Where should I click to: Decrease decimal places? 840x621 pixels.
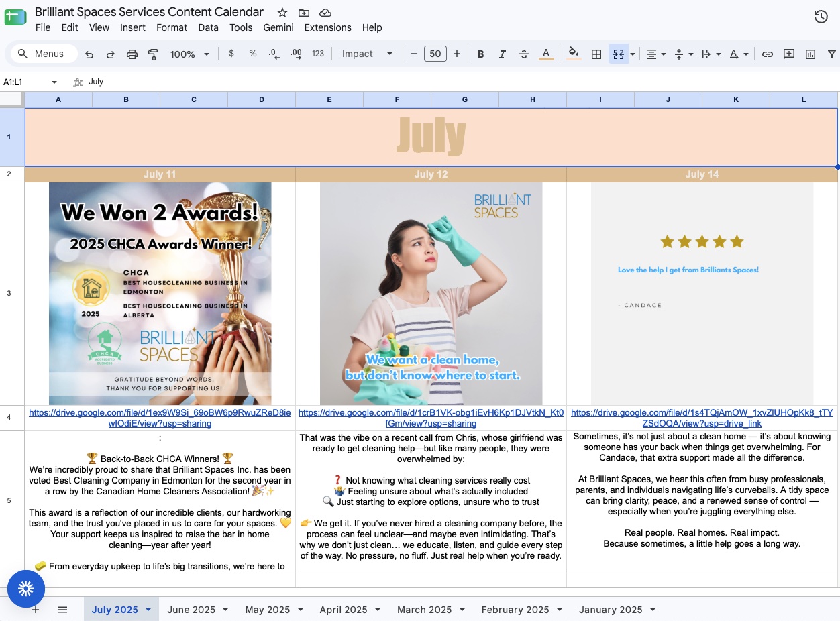(x=274, y=54)
